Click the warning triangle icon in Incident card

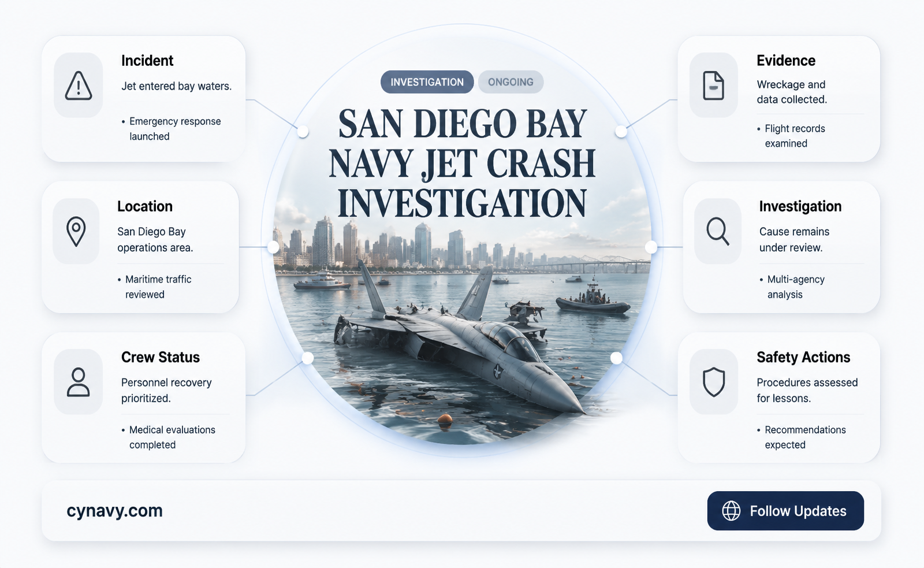[79, 86]
